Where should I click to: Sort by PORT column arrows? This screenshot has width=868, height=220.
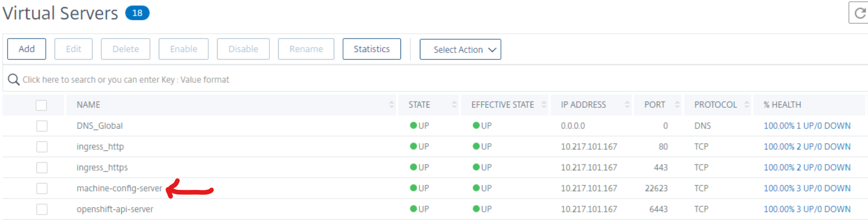point(677,105)
